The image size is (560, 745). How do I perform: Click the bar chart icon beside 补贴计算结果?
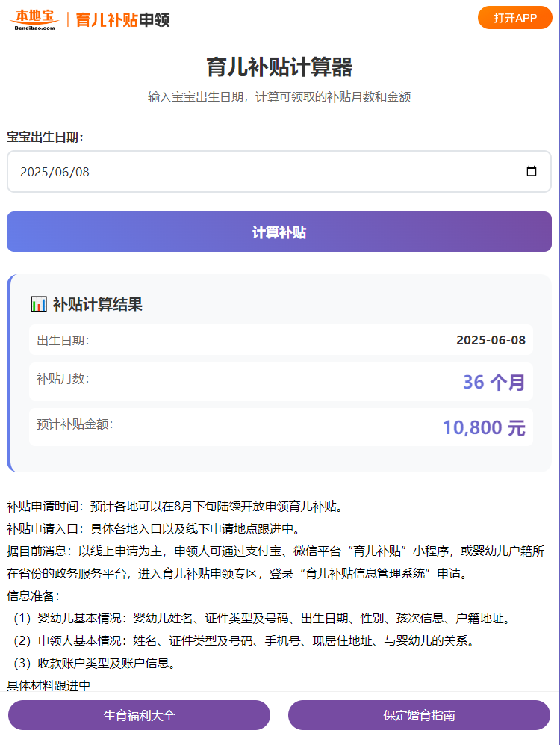click(x=39, y=304)
